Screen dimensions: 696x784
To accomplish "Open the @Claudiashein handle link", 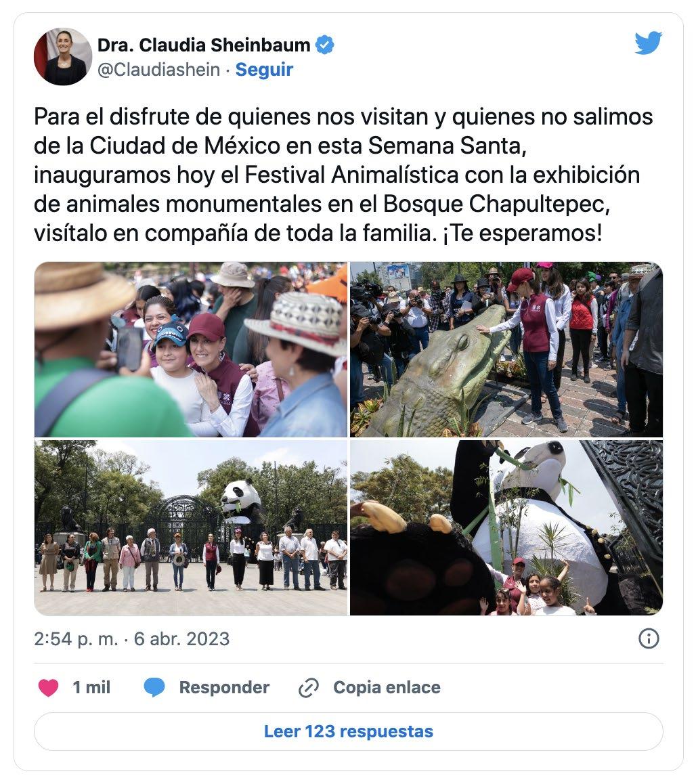I will tap(158, 70).
